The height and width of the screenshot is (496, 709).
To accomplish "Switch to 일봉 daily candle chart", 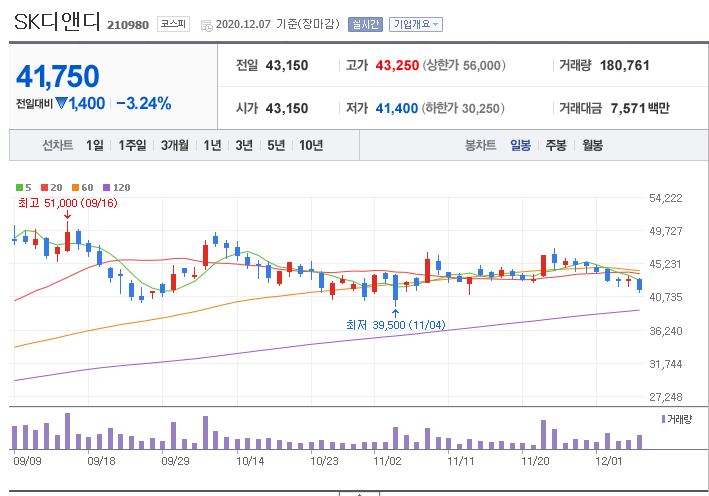I will [x=520, y=145].
